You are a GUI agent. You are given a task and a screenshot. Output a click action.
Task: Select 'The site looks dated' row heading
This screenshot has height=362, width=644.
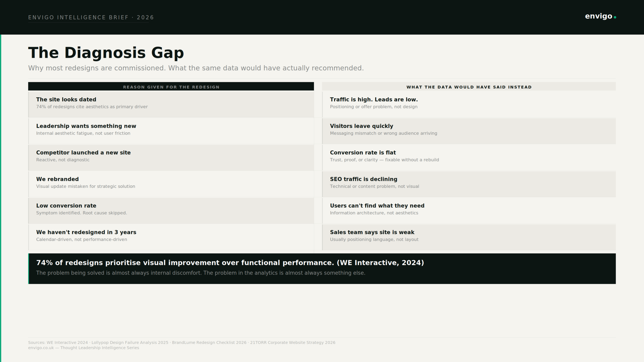66,100
